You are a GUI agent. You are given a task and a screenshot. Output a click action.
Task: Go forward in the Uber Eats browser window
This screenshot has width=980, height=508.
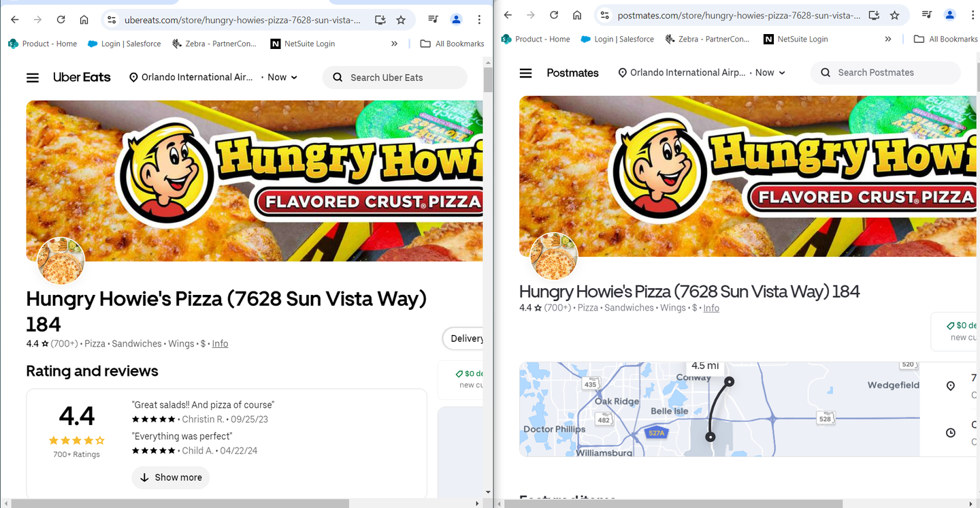point(38,20)
